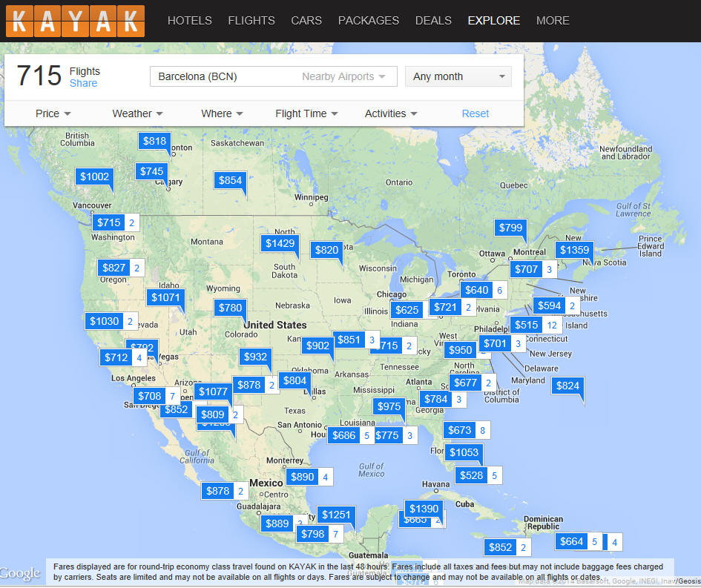Click the $528 fare cluster
The width and height of the screenshot is (701, 588).
click(x=478, y=475)
